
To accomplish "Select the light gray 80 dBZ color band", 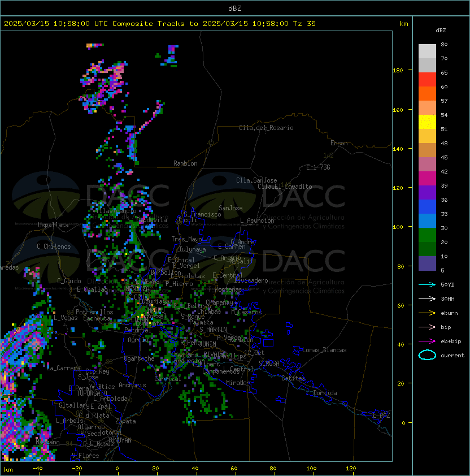I will pos(427,51).
